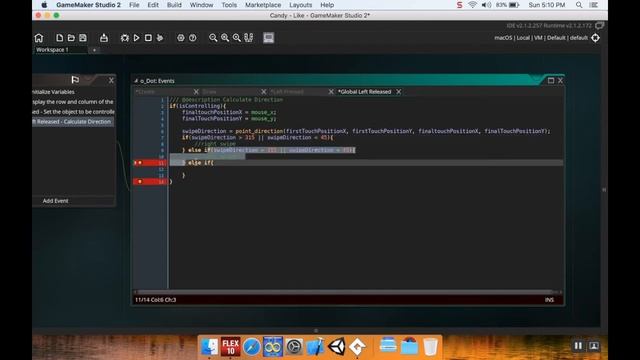Open Spotlight search in menu bar
640x360 pixels.
pyautogui.click(x=579, y=5)
